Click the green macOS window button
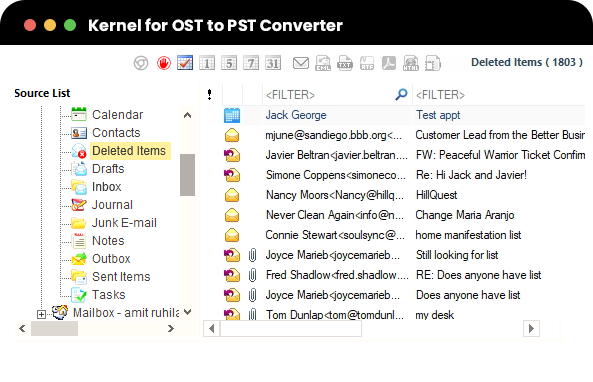This screenshot has width=593, height=382. click(x=70, y=25)
